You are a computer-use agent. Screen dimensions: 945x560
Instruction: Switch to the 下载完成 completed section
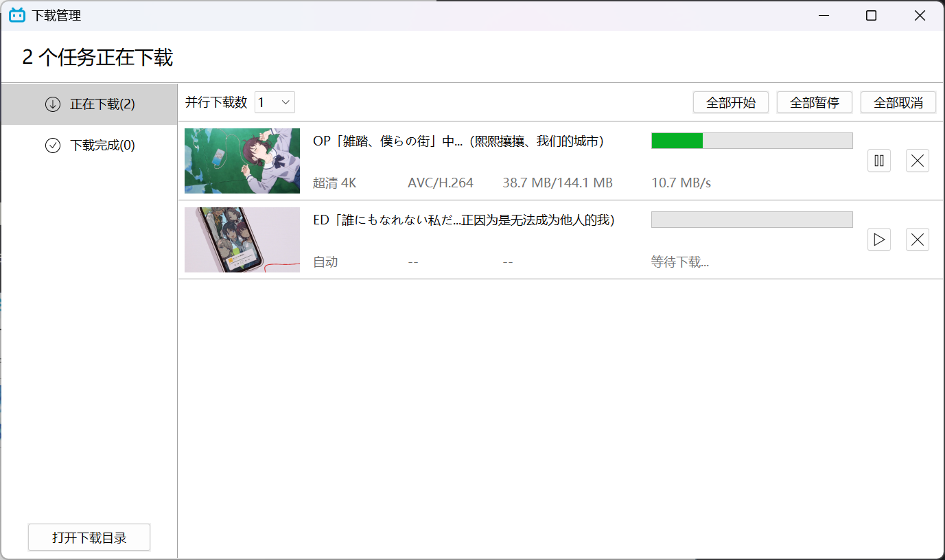pos(89,145)
